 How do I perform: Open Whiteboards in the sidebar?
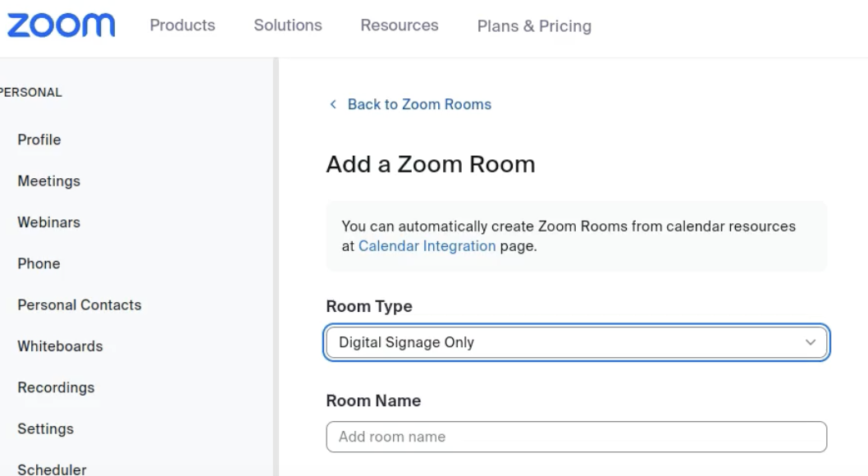[61, 346]
